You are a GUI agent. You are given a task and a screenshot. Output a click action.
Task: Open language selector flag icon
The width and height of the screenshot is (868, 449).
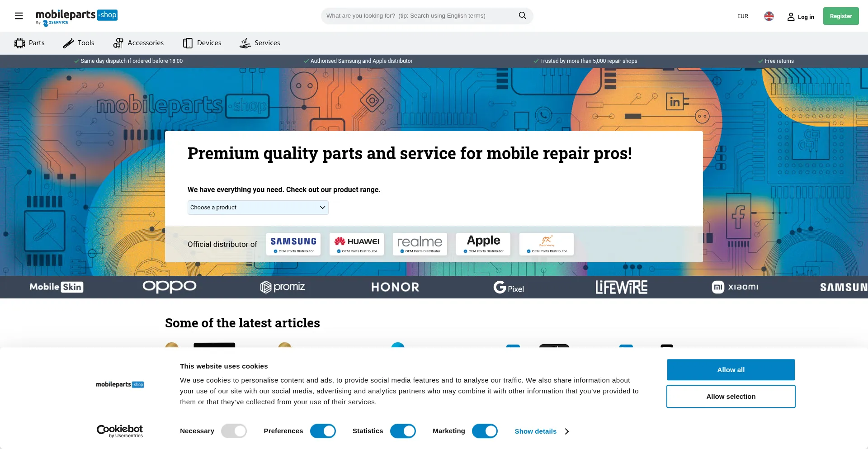coord(769,16)
